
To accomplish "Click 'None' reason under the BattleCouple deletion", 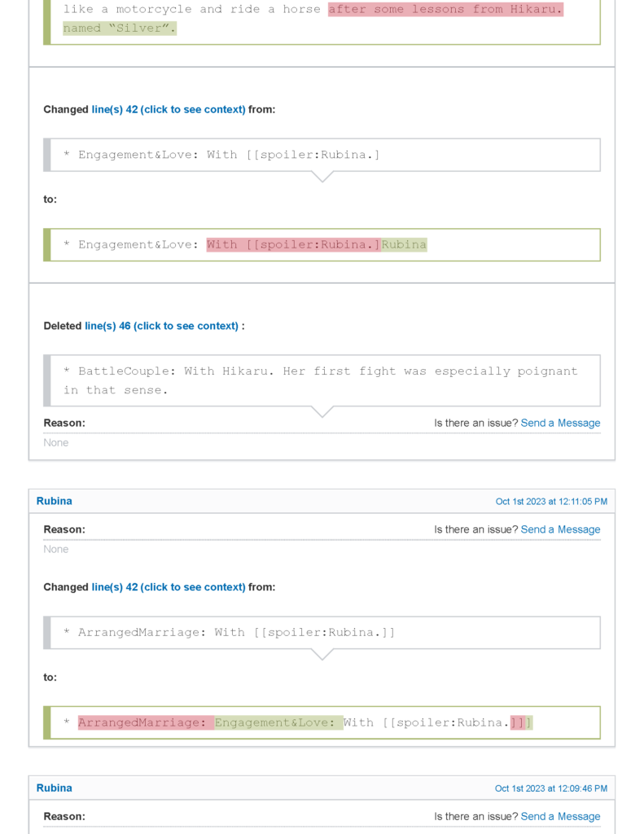I will [x=56, y=442].
